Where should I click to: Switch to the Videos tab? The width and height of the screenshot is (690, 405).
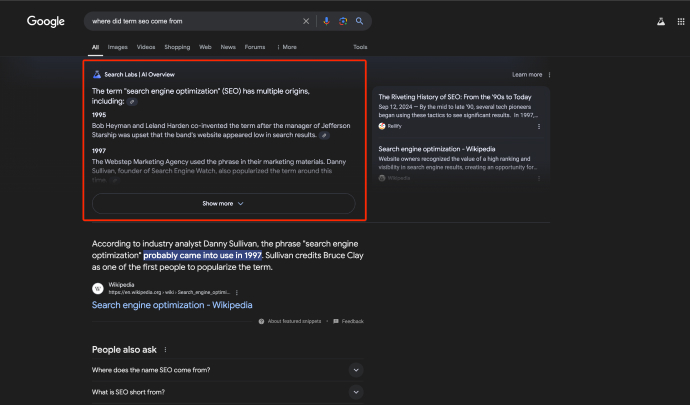click(146, 47)
